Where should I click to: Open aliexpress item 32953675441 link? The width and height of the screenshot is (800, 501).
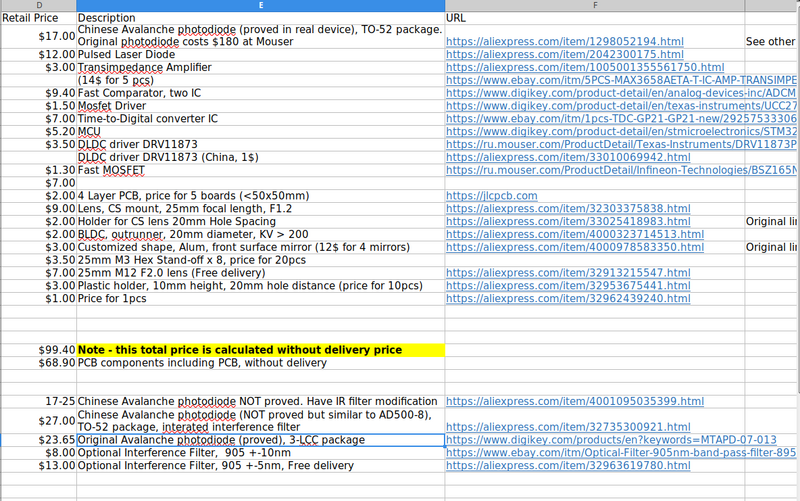[568, 286]
